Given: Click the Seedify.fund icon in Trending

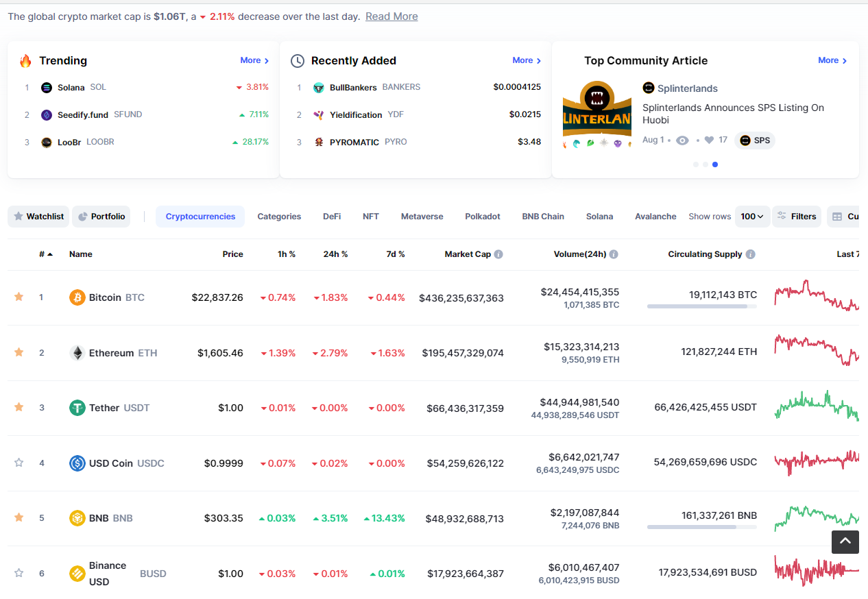Looking at the screenshot, I should [47, 115].
